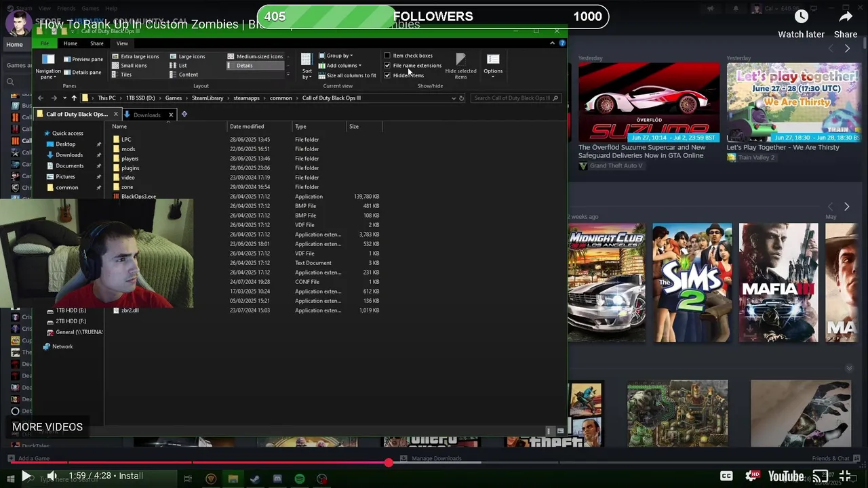This screenshot has height=488, width=868.
Task: Select Tiles layout option
Action: (x=122, y=75)
